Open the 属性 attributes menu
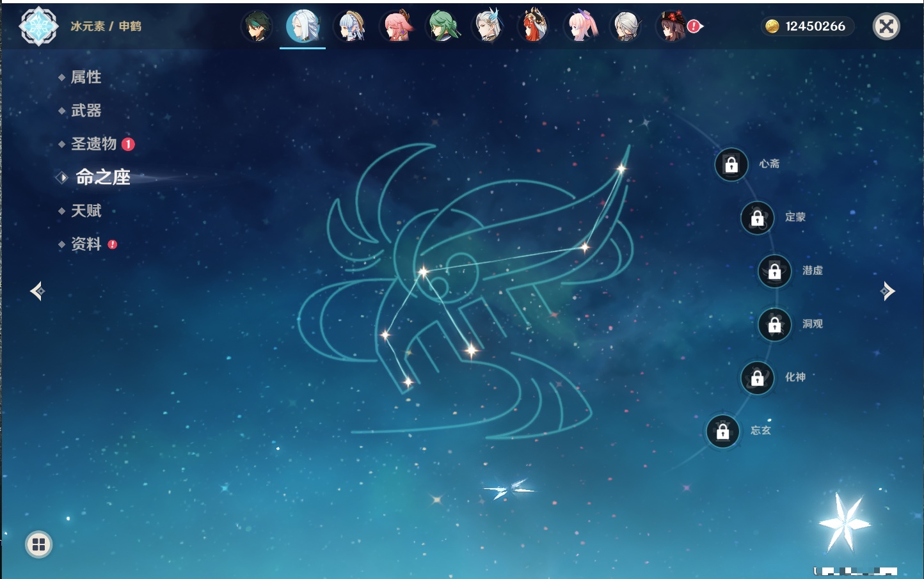The width and height of the screenshot is (924, 579). (x=86, y=77)
